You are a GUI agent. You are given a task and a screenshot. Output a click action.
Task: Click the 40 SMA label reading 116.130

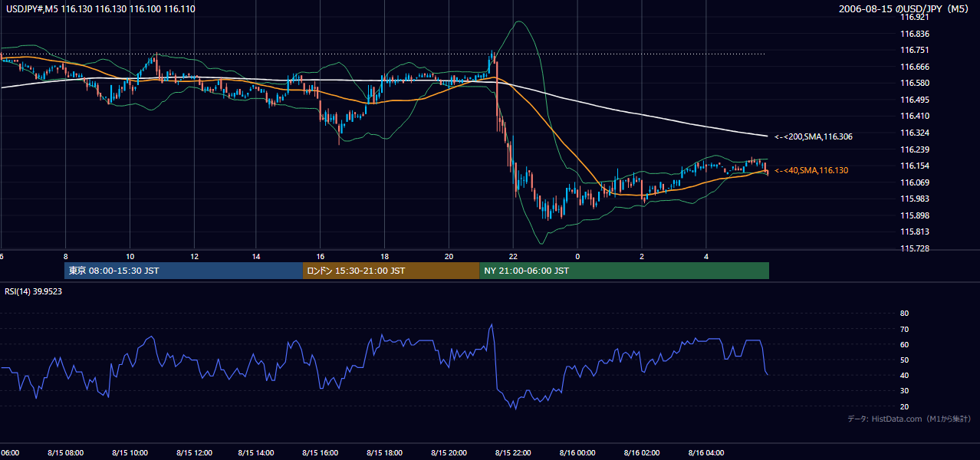coord(811,170)
